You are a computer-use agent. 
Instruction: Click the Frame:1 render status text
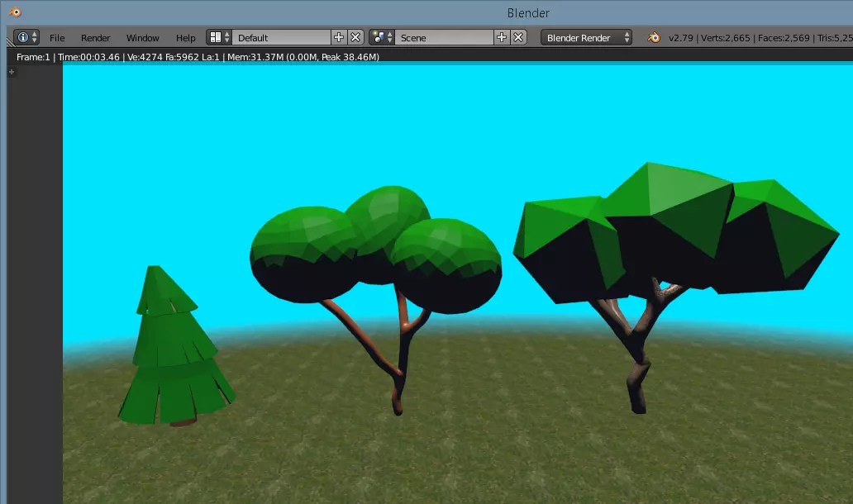click(x=33, y=57)
